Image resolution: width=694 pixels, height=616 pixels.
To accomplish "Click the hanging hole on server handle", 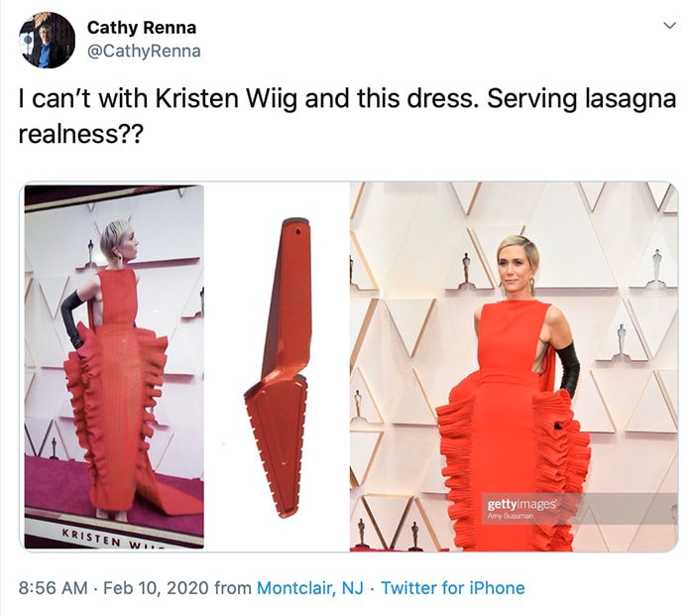I will [x=297, y=231].
